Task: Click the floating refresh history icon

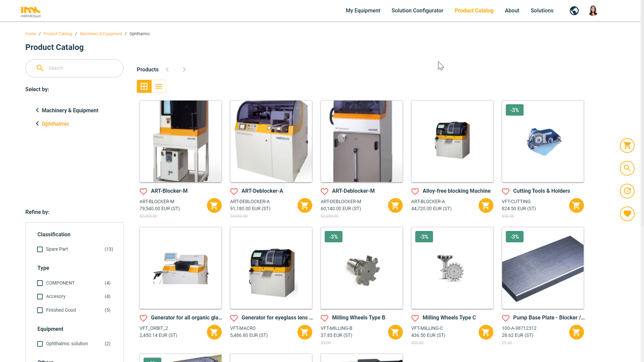Action: pos(627,191)
